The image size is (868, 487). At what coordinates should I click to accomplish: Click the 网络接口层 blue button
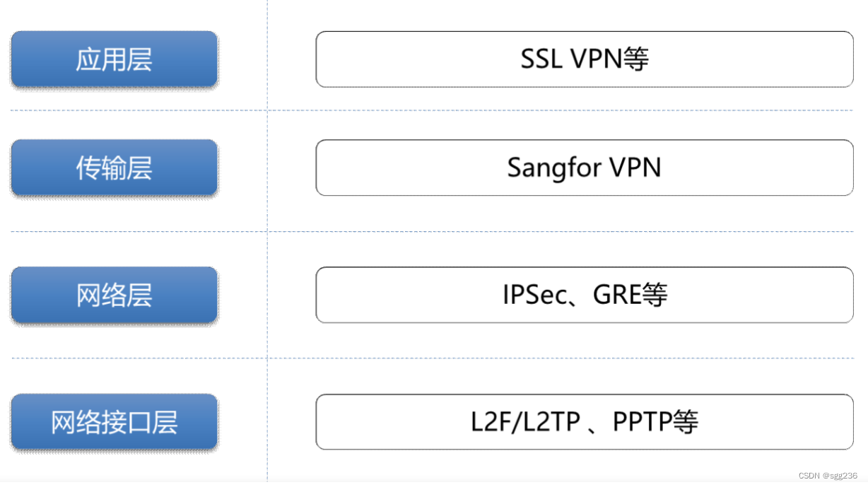[114, 422]
